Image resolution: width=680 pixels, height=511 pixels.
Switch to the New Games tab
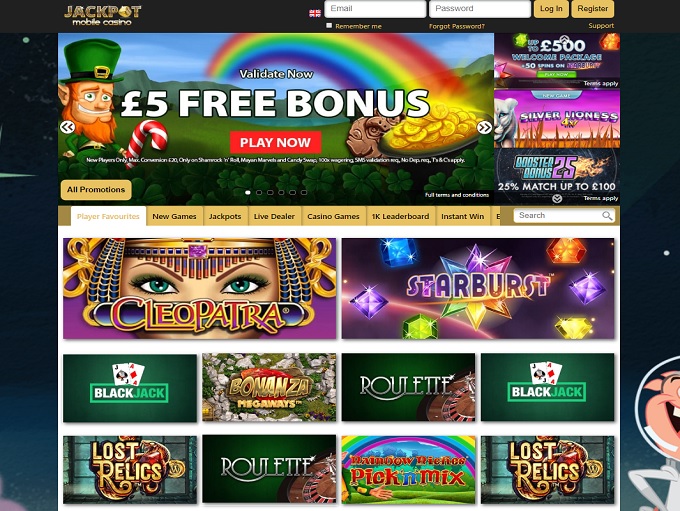tap(174, 216)
